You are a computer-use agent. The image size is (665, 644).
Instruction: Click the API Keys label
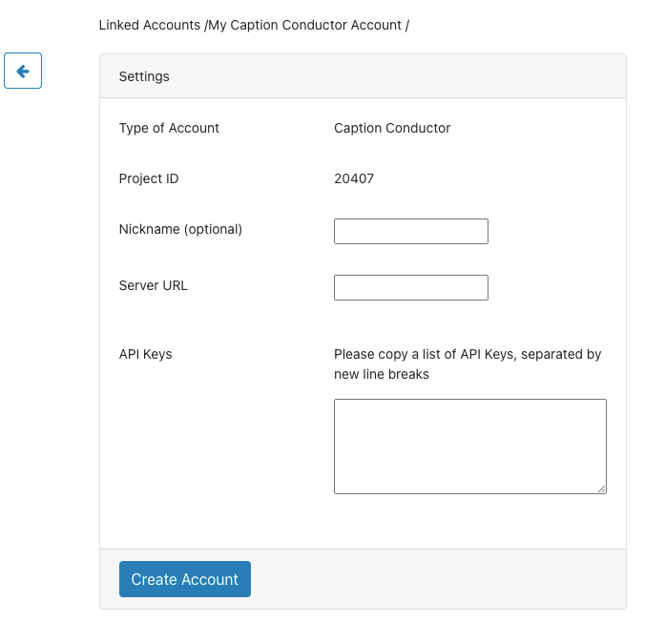coord(145,354)
